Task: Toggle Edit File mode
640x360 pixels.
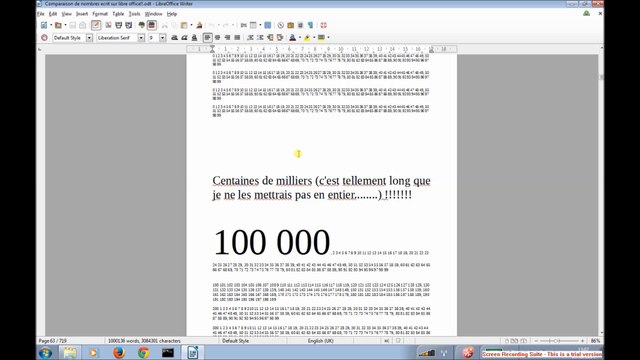Action: click(96, 25)
